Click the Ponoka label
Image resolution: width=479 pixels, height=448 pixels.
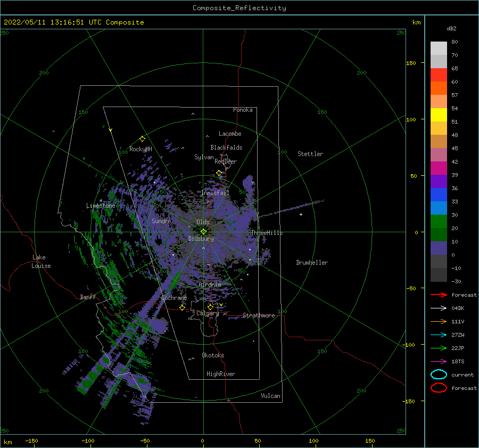point(243,110)
